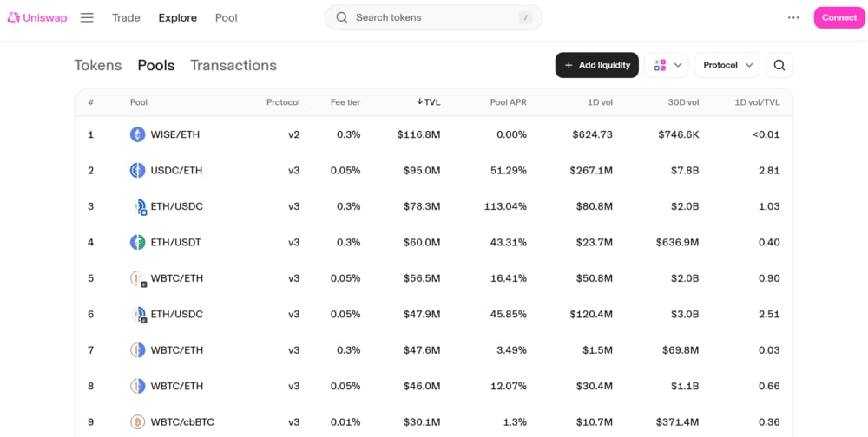Click the $120.4M 1D volume value

(x=591, y=314)
